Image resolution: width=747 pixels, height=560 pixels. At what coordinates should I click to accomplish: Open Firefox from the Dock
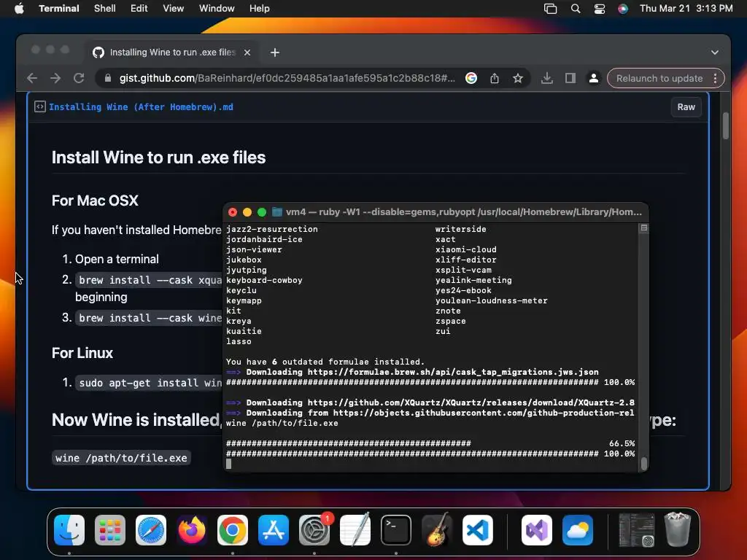click(192, 530)
